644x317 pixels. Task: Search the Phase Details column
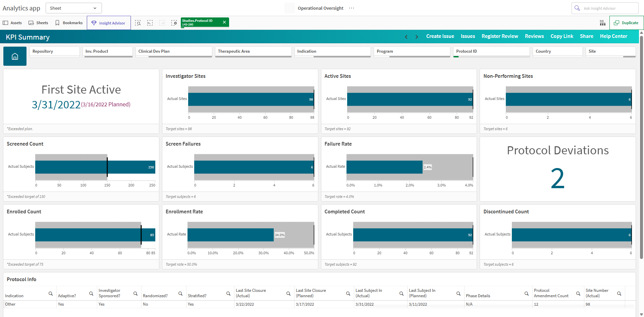[527, 294]
